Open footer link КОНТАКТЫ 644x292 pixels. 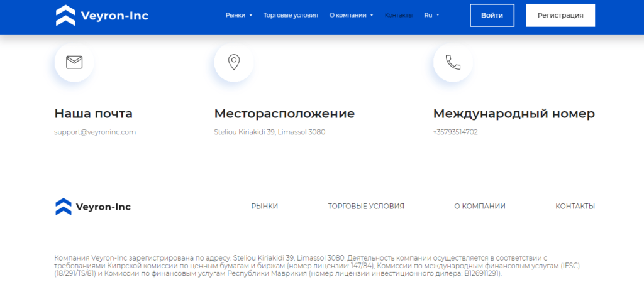point(575,207)
